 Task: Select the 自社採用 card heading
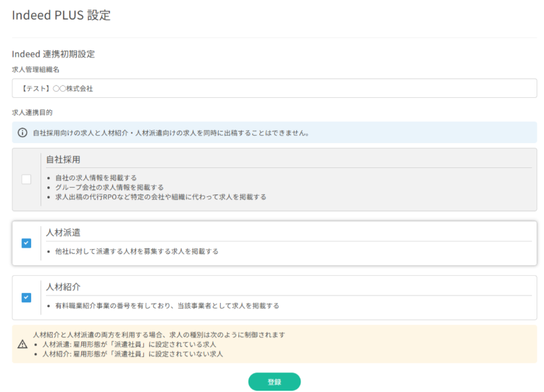(63, 160)
